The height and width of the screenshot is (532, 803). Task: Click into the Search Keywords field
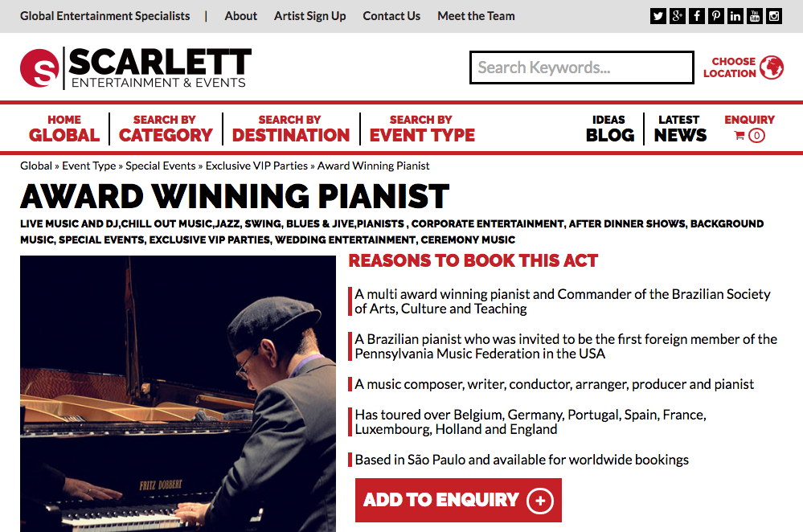pyautogui.click(x=582, y=67)
